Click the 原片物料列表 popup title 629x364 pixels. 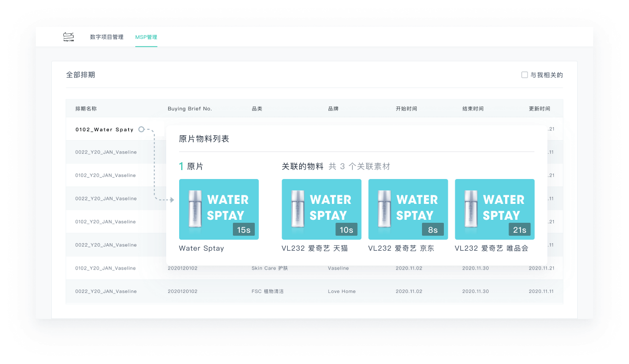click(204, 139)
